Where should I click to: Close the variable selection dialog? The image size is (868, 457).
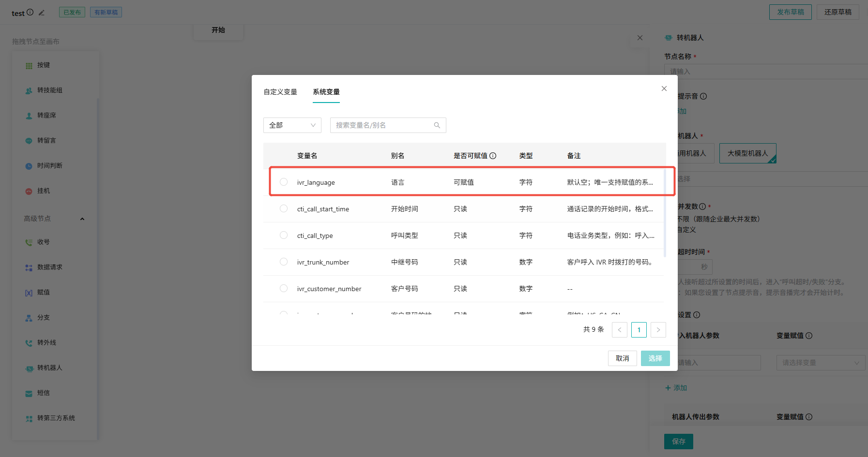coord(664,88)
